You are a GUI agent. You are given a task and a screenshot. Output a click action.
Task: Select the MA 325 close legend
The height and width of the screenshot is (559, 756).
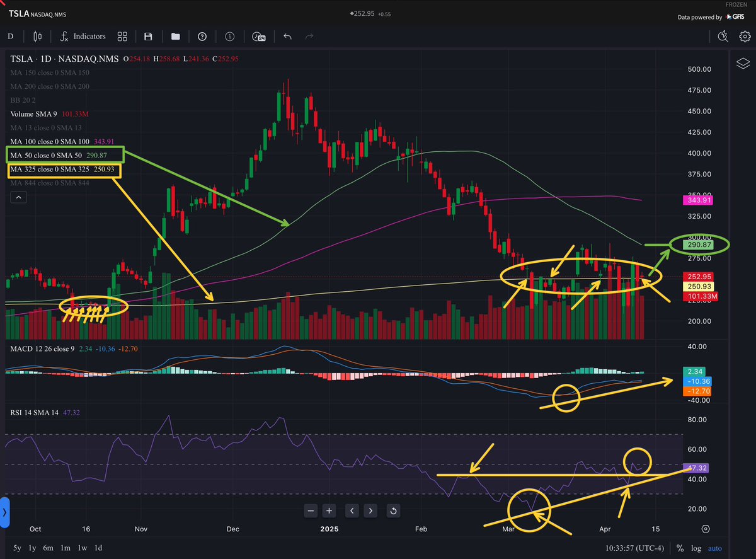tap(62, 170)
